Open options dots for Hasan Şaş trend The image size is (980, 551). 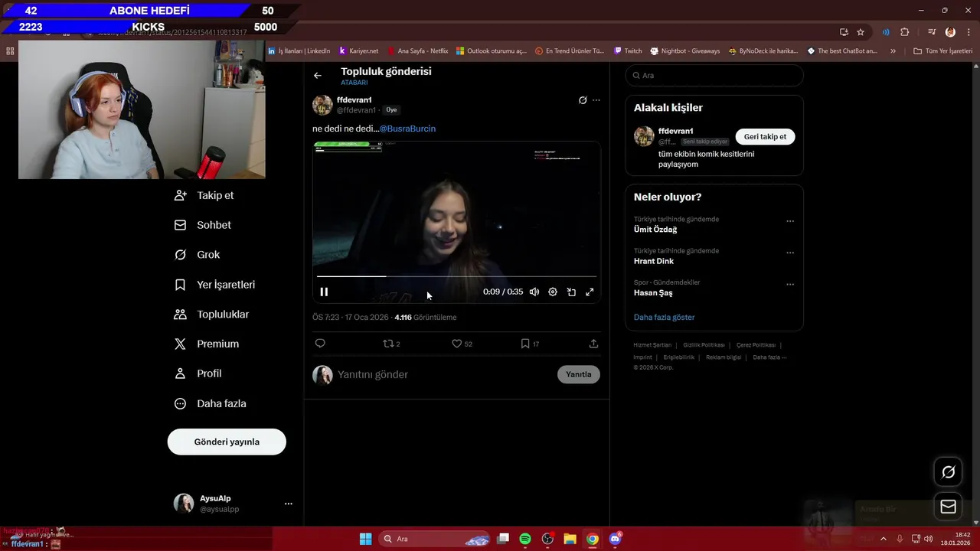(x=790, y=284)
